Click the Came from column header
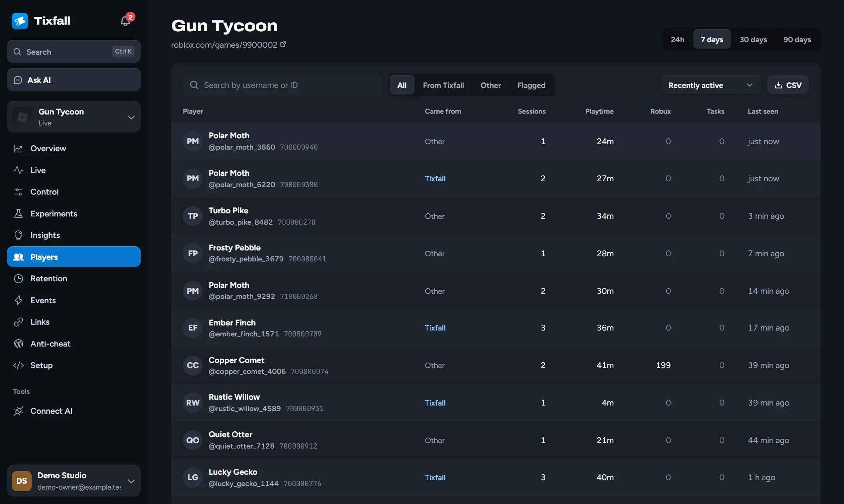The image size is (844, 504). [443, 111]
